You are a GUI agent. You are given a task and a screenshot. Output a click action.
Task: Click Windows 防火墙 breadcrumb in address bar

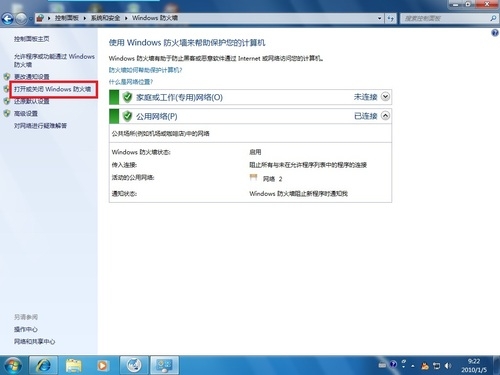coord(155,18)
